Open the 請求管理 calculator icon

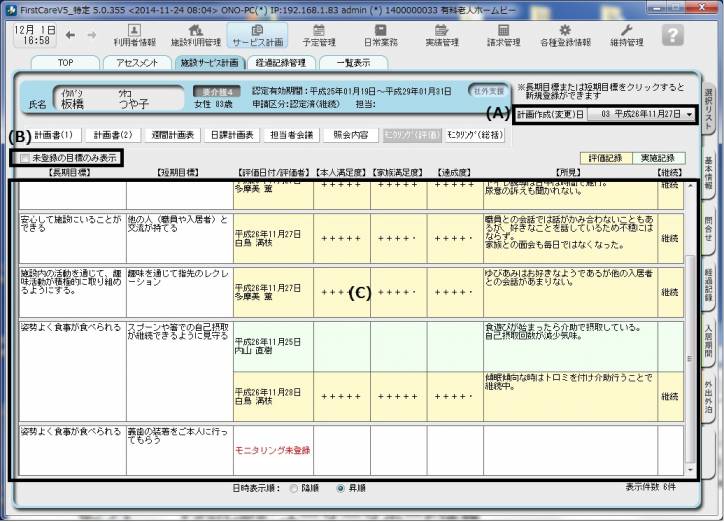(504, 35)
